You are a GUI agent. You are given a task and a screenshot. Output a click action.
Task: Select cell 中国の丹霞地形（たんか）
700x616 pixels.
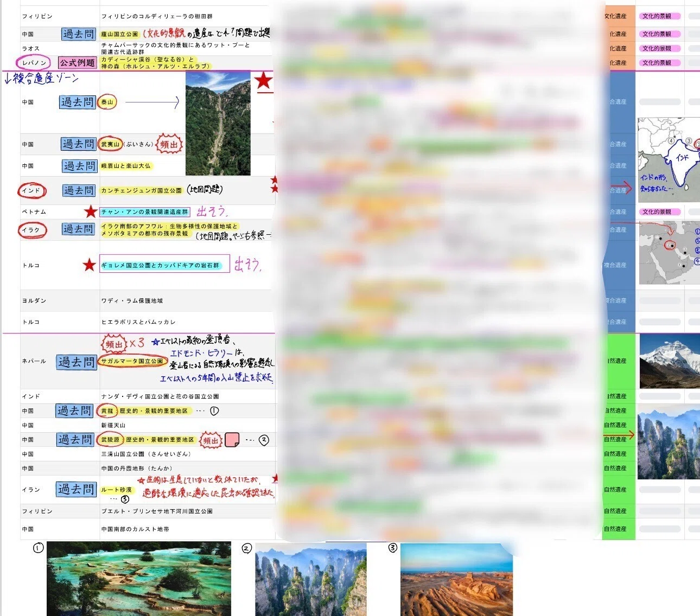pos(137,468)
